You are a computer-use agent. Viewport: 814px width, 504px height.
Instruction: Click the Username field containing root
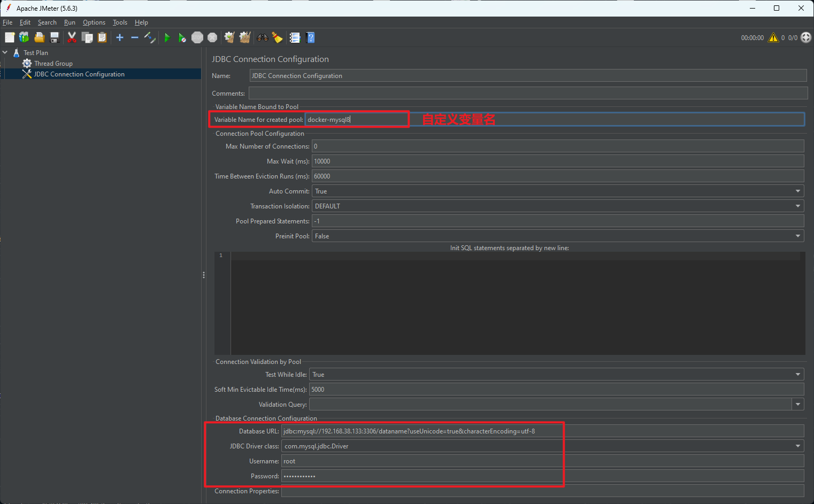pos(543,461)
